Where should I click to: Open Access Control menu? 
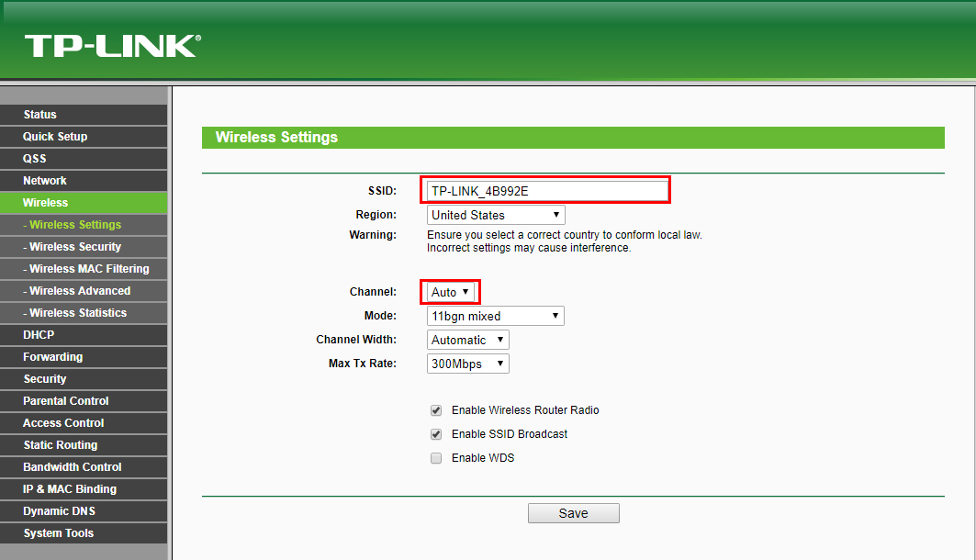tap(84, 423)
